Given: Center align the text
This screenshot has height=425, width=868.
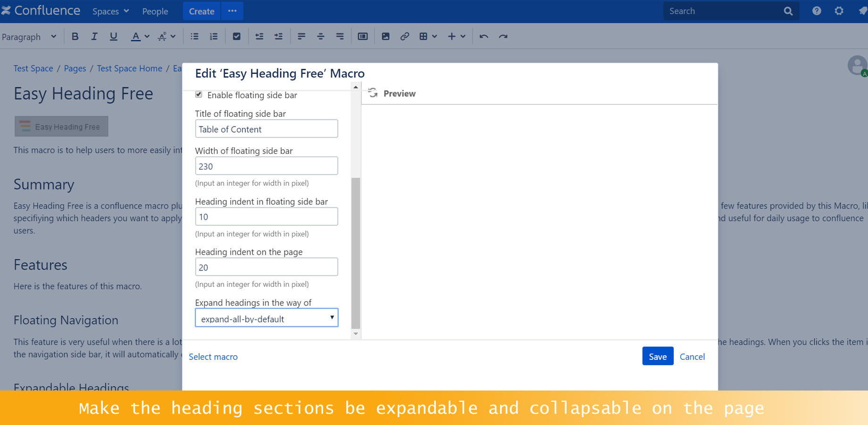Looking at the screenshot, I should tap(321, 36).
